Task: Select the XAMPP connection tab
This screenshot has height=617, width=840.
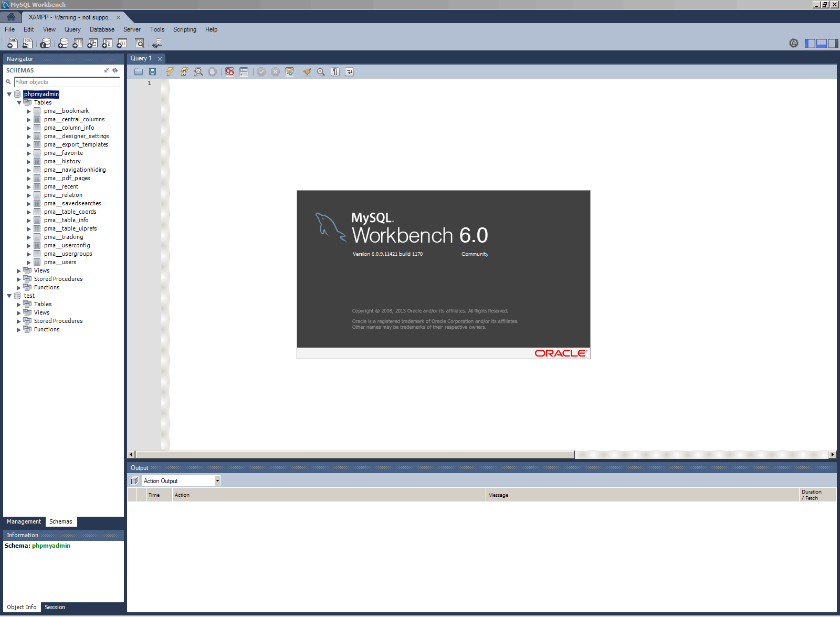Action: [70, 17]
